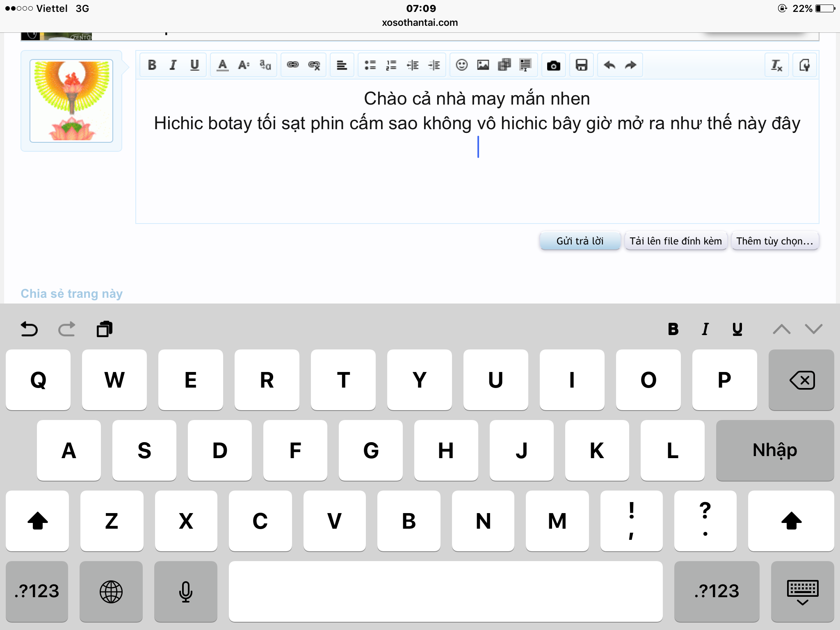Screen dimensions: 840x630
Task: Switch keyboard to left .?123 symbols
Action: click(x=37, y=591)
